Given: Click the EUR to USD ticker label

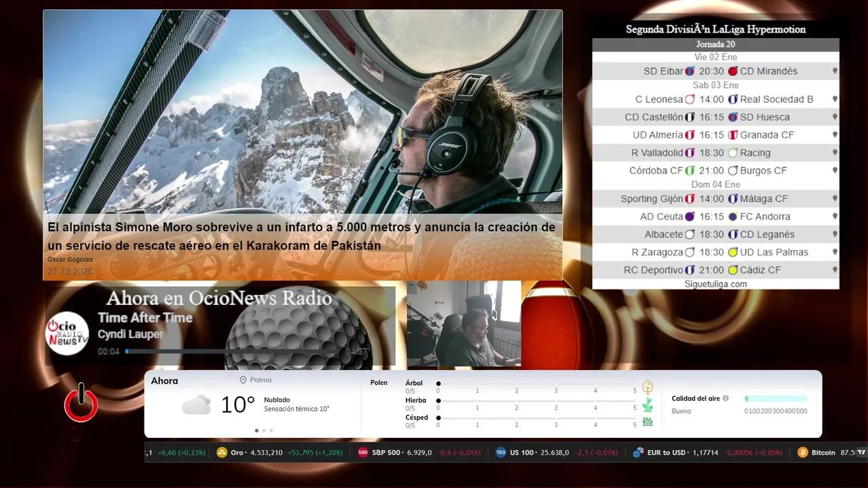Looking at the screenshot, I should pyautogui.click(x=666, y=453).
